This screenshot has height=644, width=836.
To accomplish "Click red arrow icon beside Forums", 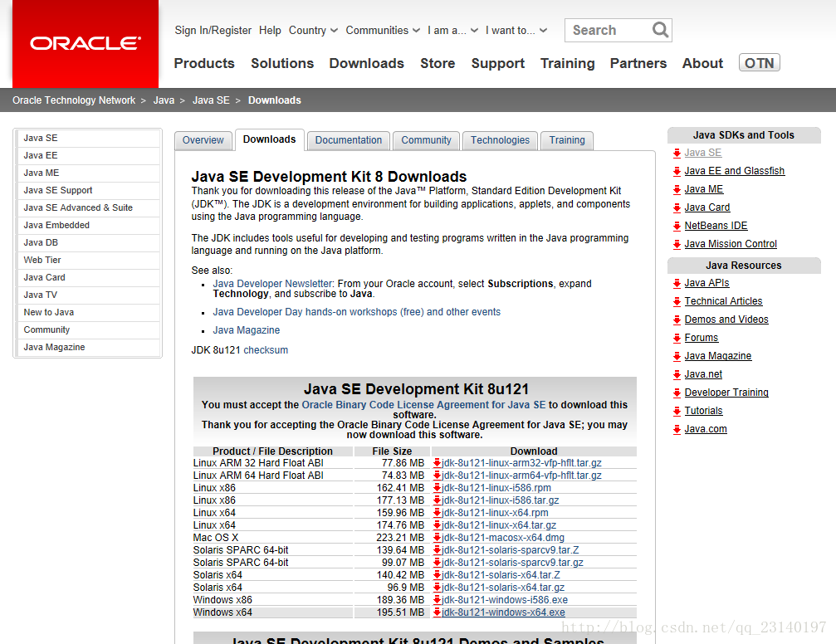I will 677,338.
